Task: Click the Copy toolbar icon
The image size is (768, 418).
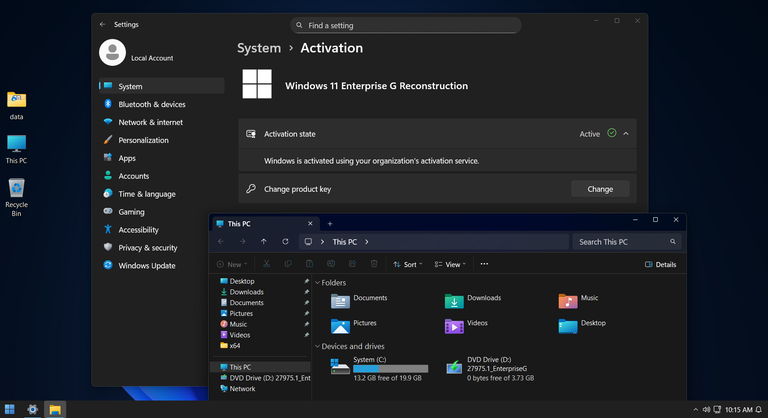Action: (x=288, y=264)
